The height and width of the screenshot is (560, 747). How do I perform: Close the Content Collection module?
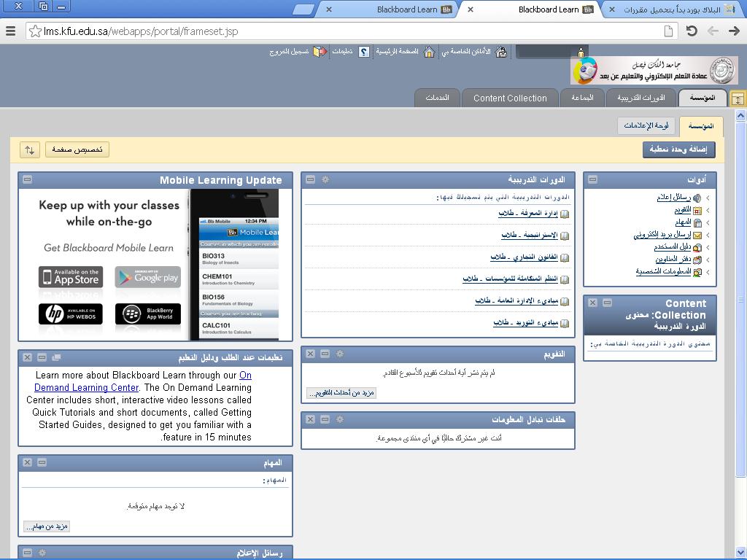pyautogui.click(x=592, y=303)
